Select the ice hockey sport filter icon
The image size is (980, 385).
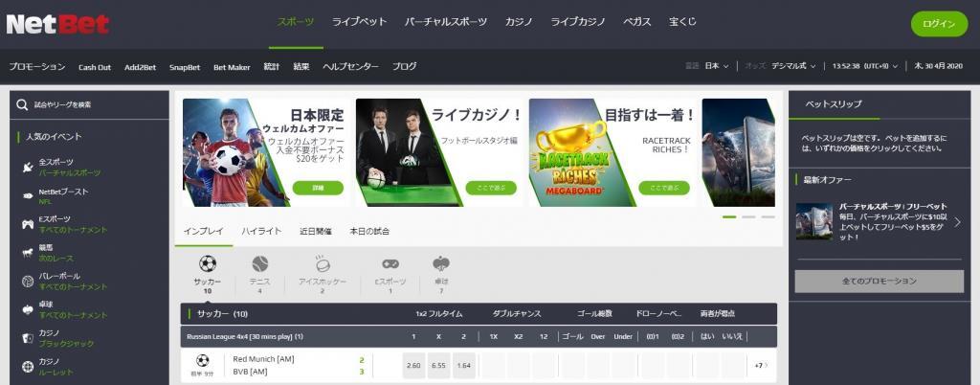coord(323,263)
